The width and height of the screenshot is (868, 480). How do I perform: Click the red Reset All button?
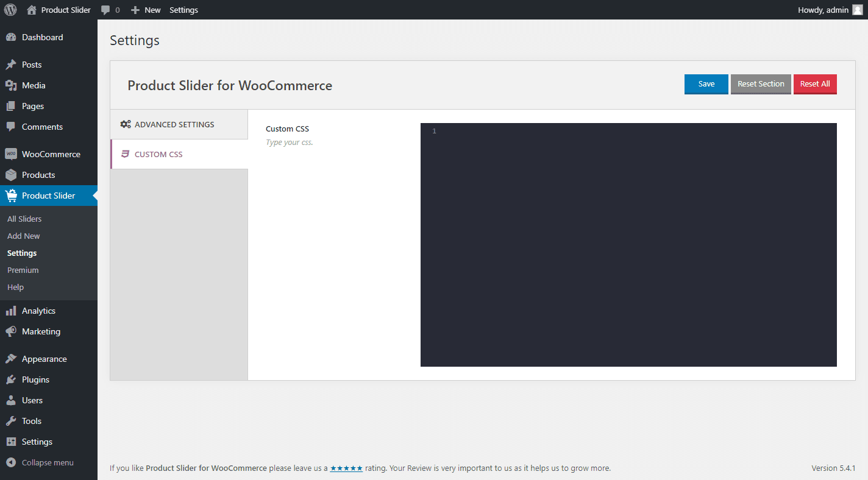pos(815,84)
